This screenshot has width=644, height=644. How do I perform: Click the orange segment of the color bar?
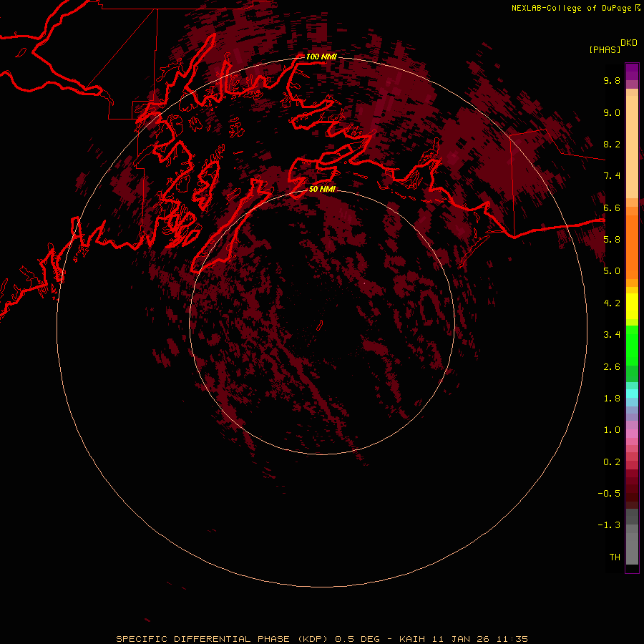(632, 247)
